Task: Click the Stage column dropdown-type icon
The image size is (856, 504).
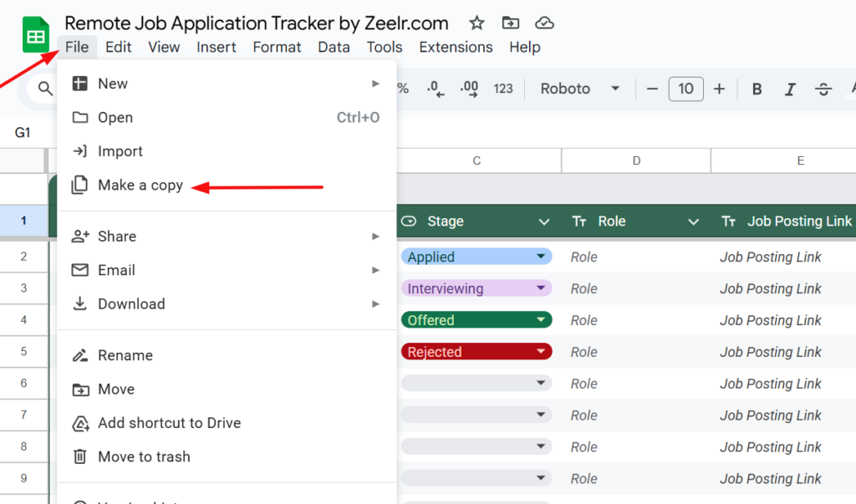Action: click(x=409, y=221)
